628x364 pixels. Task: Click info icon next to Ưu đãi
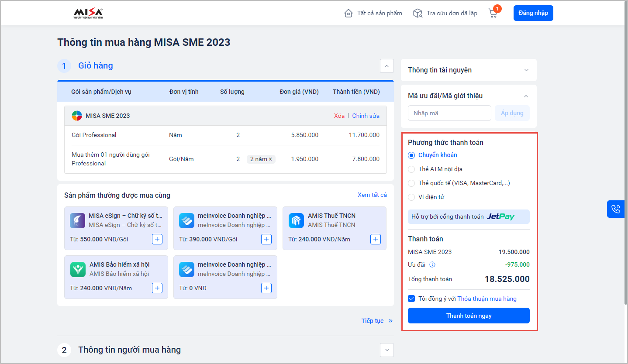click(x=432, y=264)
